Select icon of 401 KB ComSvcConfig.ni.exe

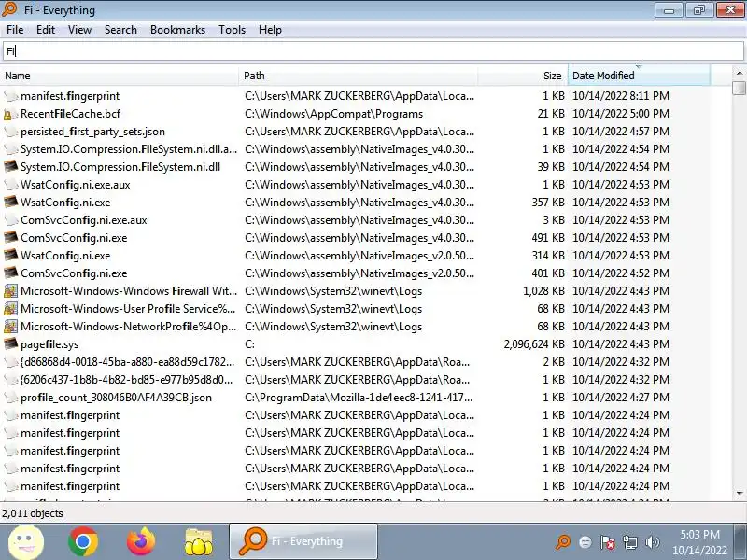tap(10, 273)
